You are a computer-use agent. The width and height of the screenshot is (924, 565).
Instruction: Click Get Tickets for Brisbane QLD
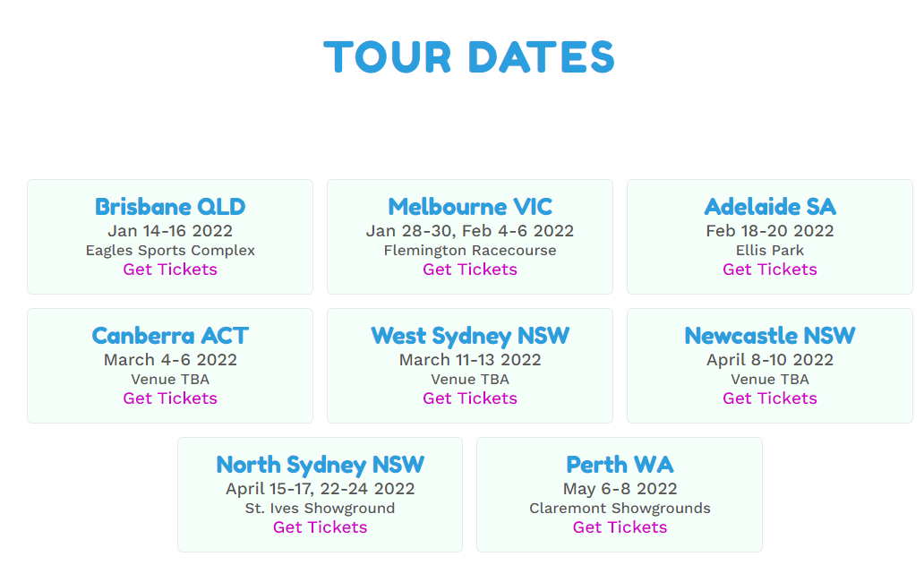170,270
